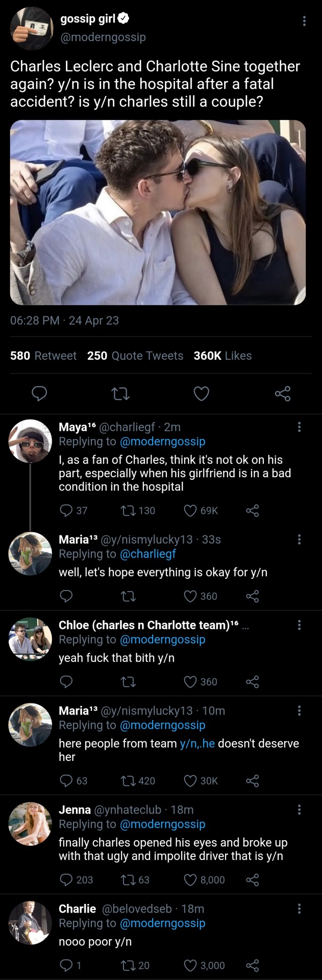The image size is (322, 980).
Task: Open the kissing couple photo
Action: [158, 212]
